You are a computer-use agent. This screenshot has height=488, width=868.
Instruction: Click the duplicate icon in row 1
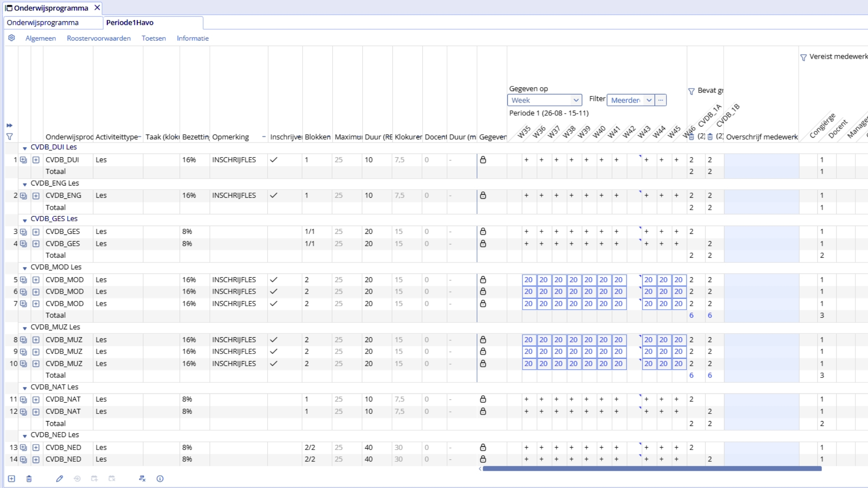pos(24,160)
